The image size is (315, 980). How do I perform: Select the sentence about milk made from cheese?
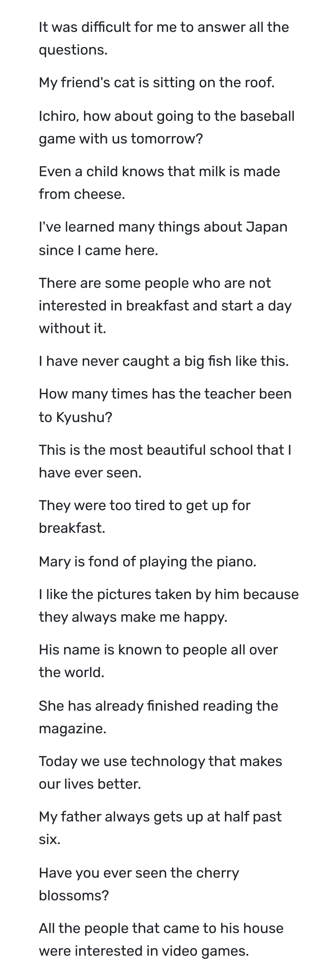[x=159, y=183]
